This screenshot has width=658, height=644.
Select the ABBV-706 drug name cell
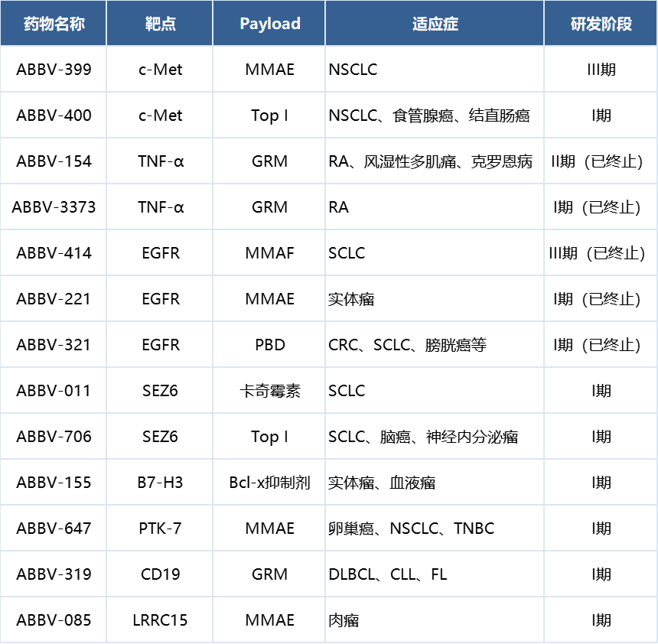54,436
